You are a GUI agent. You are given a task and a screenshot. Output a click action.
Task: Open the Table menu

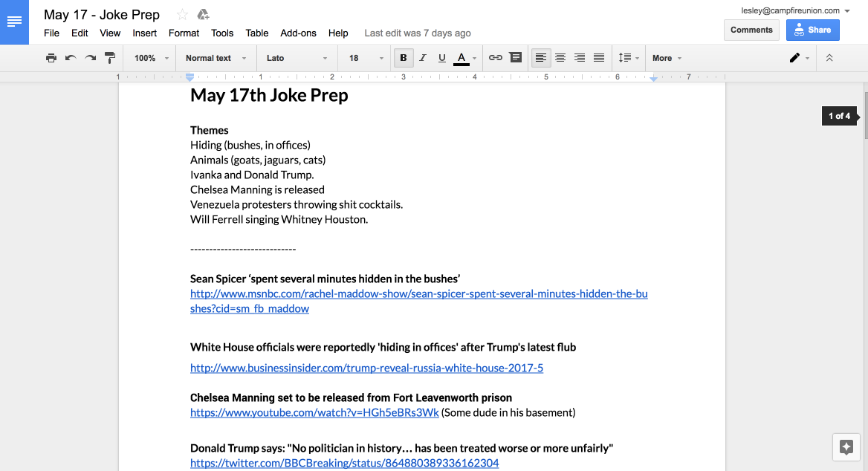pyautogui.click(x=257, y=33)
